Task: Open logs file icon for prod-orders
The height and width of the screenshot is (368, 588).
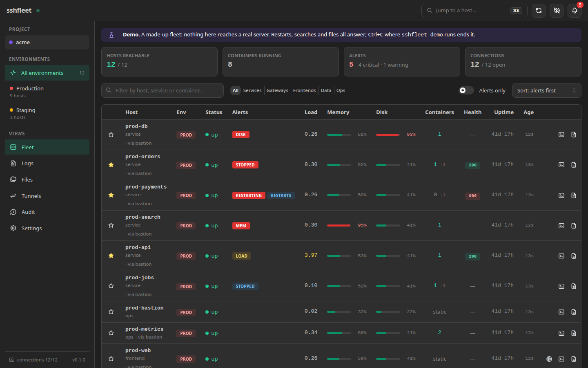Action: tap(574, 165)
